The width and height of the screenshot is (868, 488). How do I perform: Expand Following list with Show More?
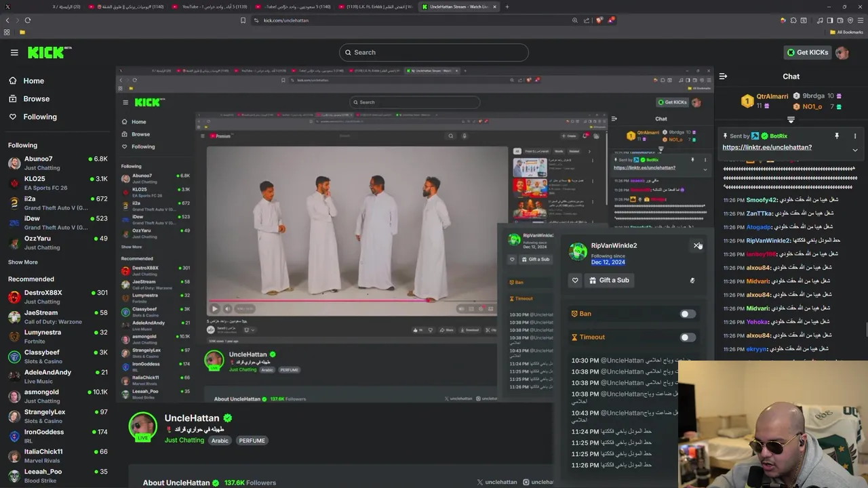coord(23,262)
